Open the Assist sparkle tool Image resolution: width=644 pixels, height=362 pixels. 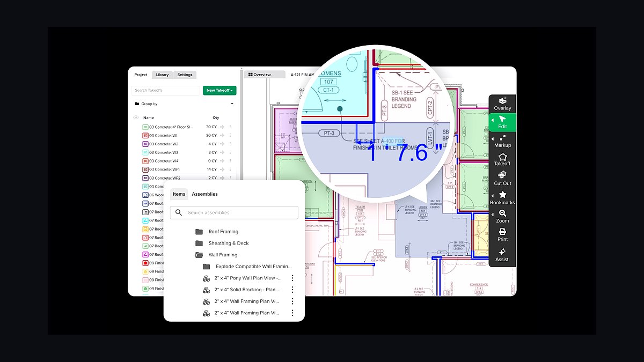click(502, 255)
